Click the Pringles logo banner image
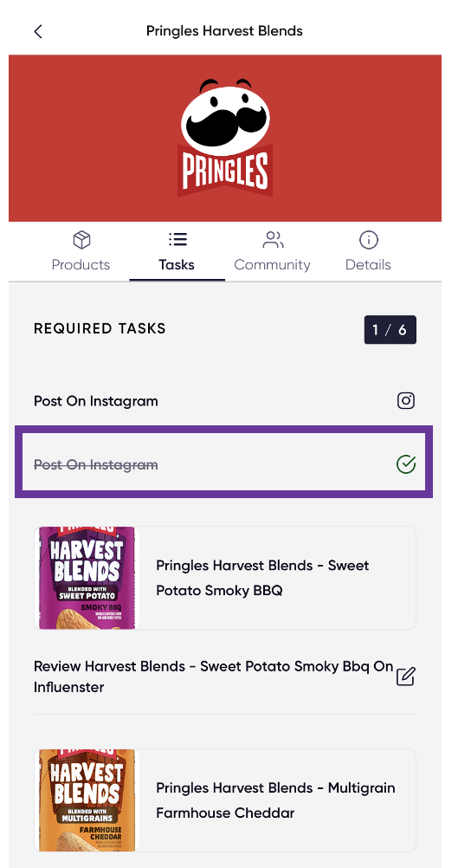Image resolution: width=471 pixels, height=868 pixels. [225, 138]
